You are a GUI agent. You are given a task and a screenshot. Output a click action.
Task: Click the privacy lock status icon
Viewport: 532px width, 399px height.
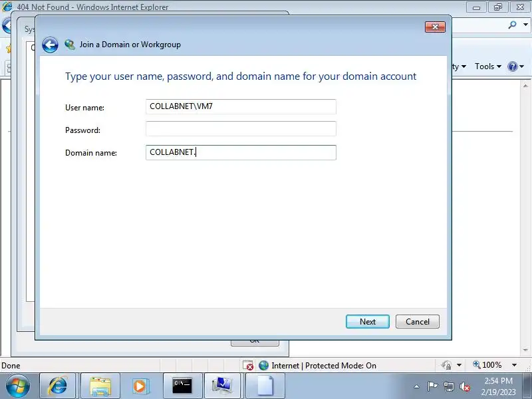(446, 365)
